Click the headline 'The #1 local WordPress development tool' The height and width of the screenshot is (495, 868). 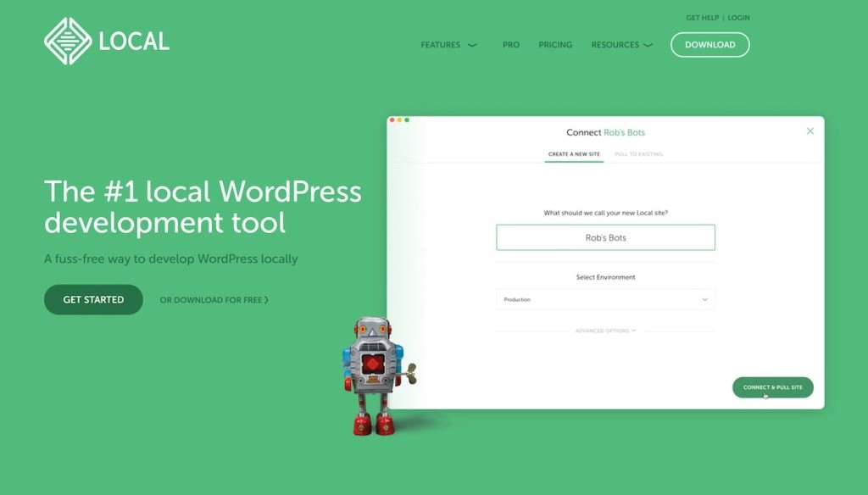(203, 207)
